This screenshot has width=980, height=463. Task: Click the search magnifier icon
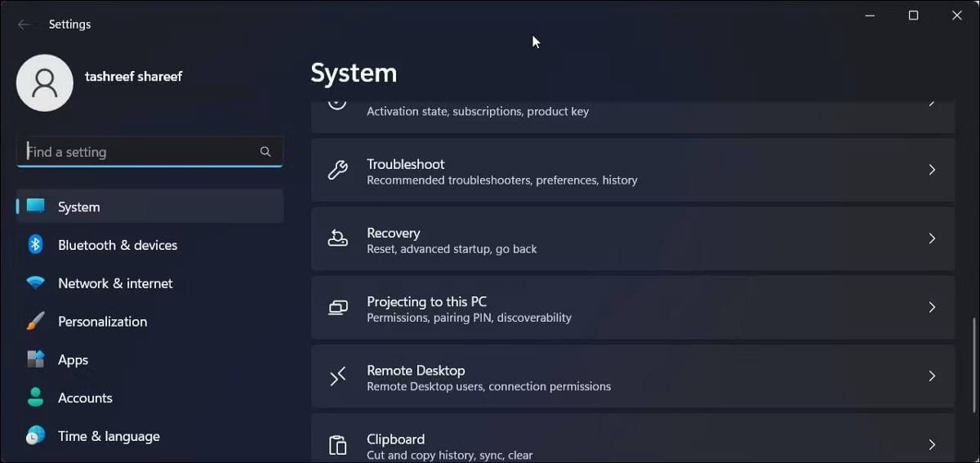(265, 151)
